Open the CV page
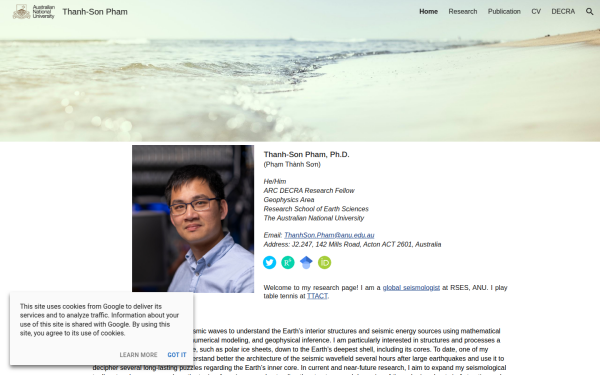 coord(536,11)
